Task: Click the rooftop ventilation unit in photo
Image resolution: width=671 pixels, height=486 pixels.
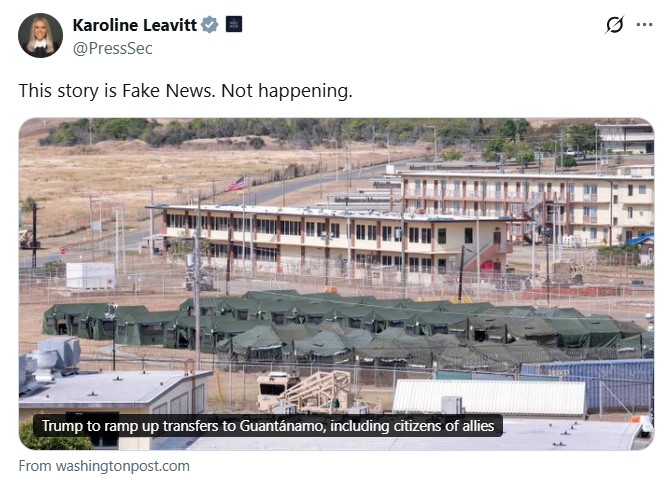Action: (x=51, y=359)
